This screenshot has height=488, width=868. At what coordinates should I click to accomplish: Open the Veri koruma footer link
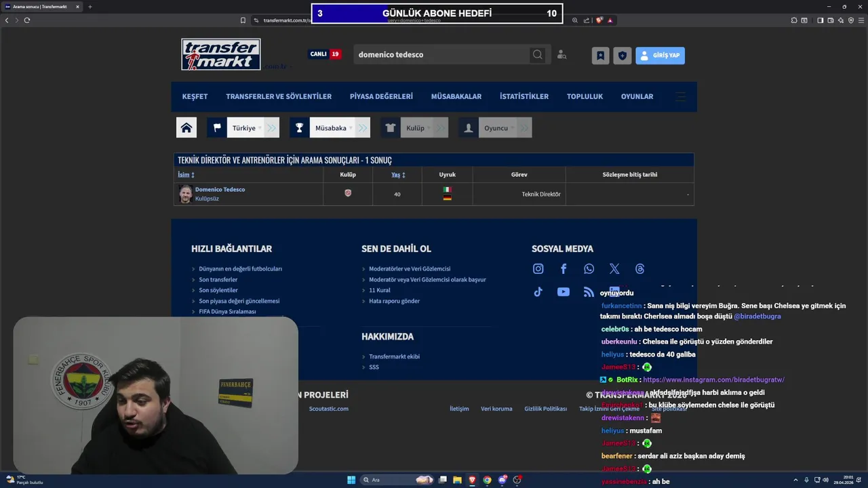click(496, 409)
